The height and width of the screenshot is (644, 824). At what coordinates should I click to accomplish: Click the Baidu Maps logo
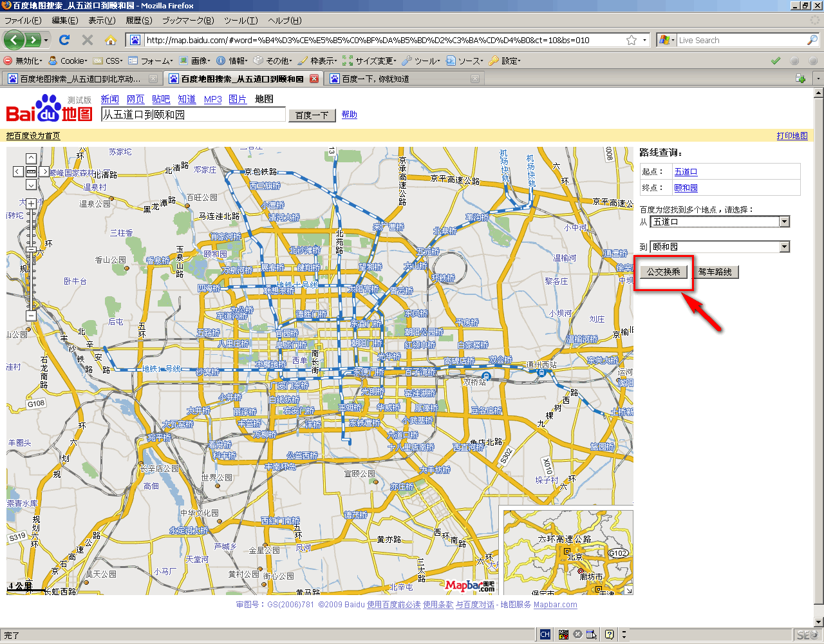(x=50, y=108)
